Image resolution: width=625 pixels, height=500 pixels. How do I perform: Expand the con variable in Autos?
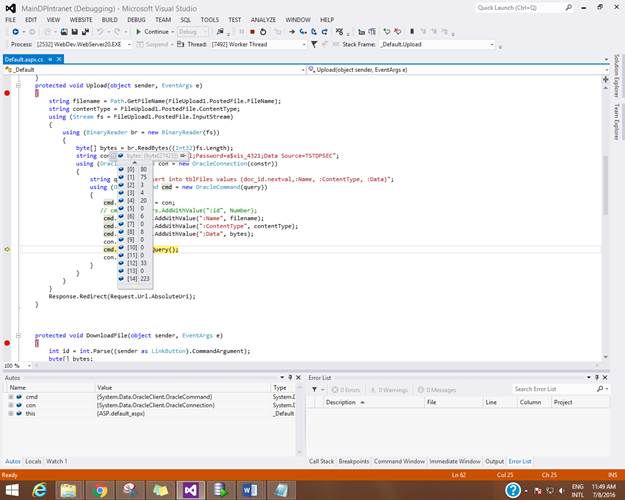(x=10, y=405)
